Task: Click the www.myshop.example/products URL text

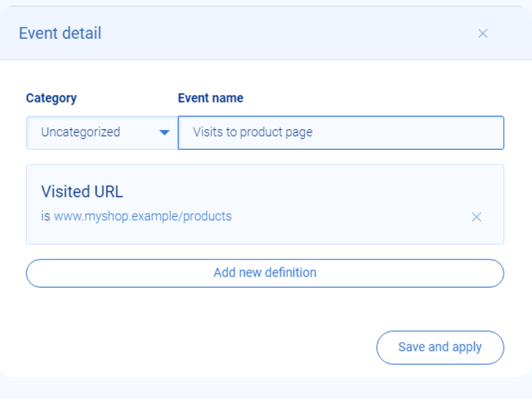Action: click(143, 217)
